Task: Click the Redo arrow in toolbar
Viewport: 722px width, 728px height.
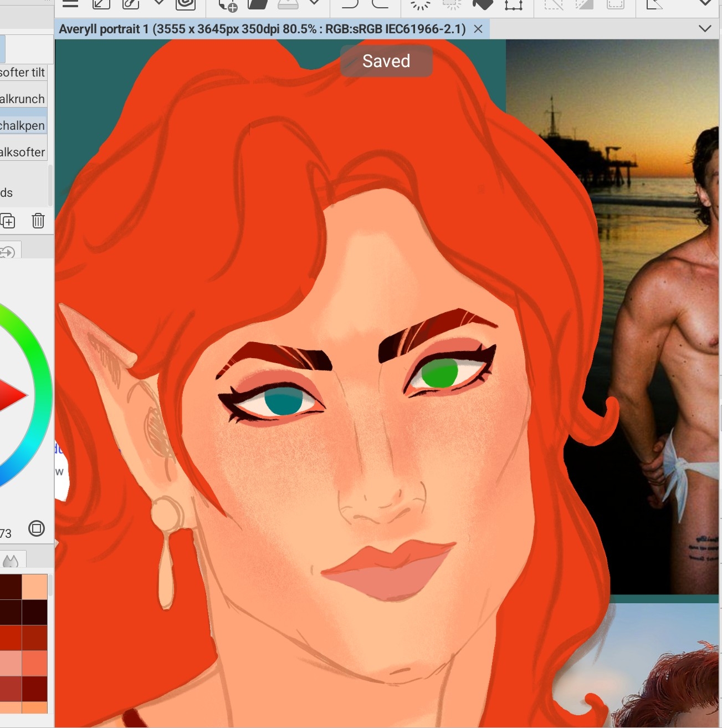Action: (380, 4)
